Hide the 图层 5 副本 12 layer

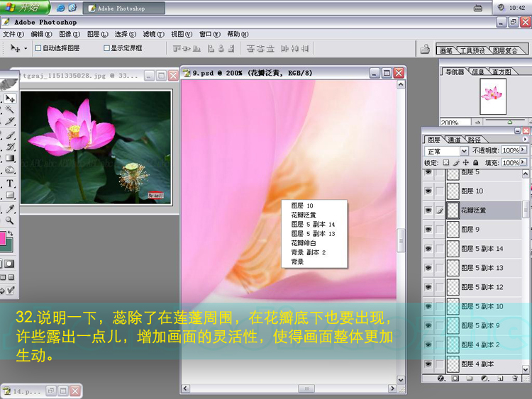point(428,287)
